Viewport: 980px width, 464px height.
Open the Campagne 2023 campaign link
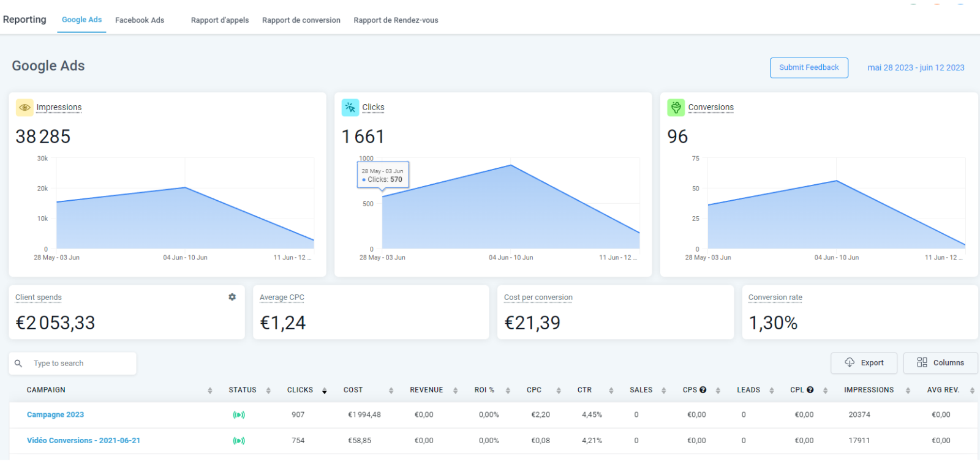coord(55,415)
